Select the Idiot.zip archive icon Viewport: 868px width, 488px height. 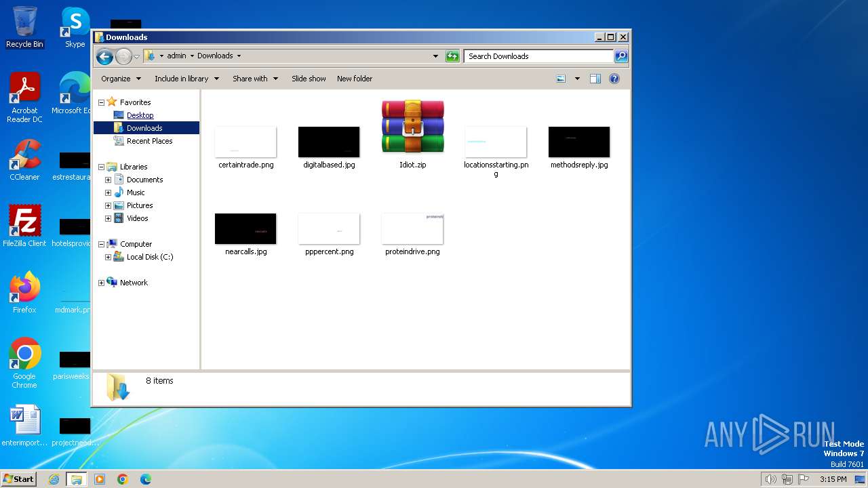coord(412,127)
